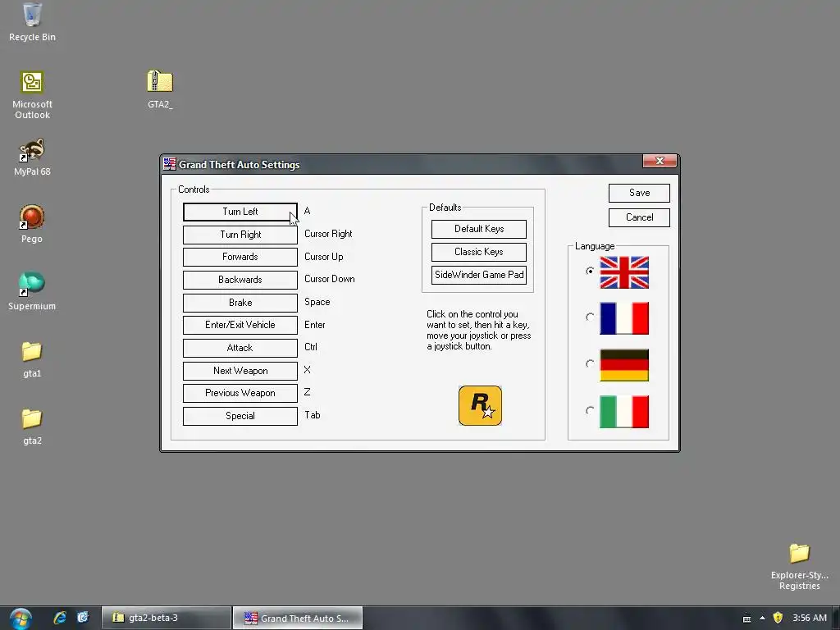The width and height of the screenshot is (840, 630).
Task: Click the Brake control button
Action: (240, 303)
